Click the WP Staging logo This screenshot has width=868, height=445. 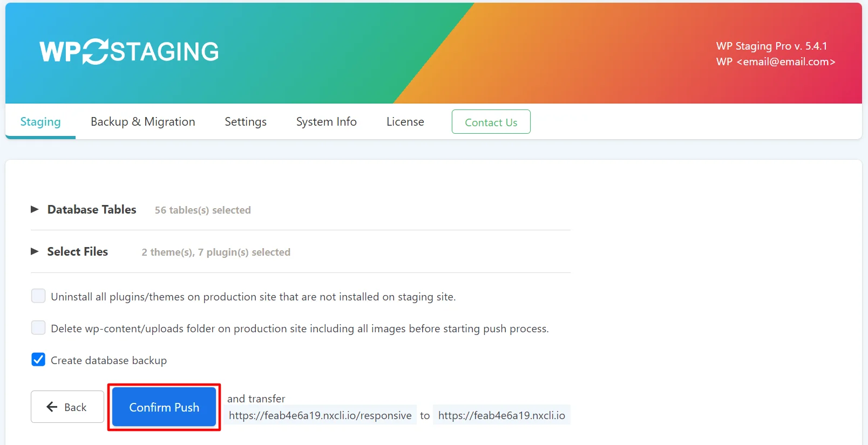tap(129, 52)
